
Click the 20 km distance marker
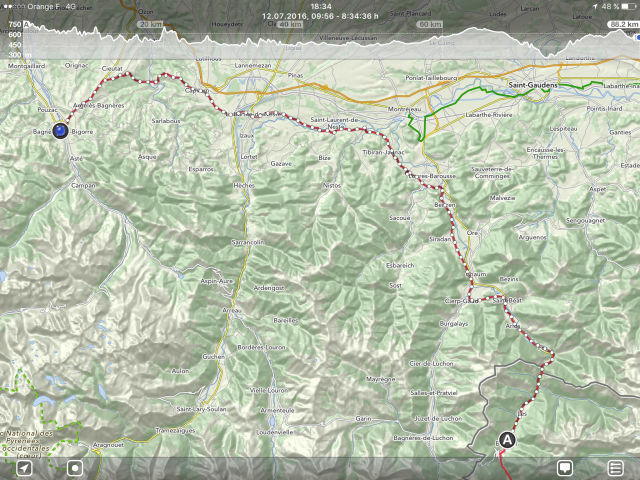[x=151, y=24]
